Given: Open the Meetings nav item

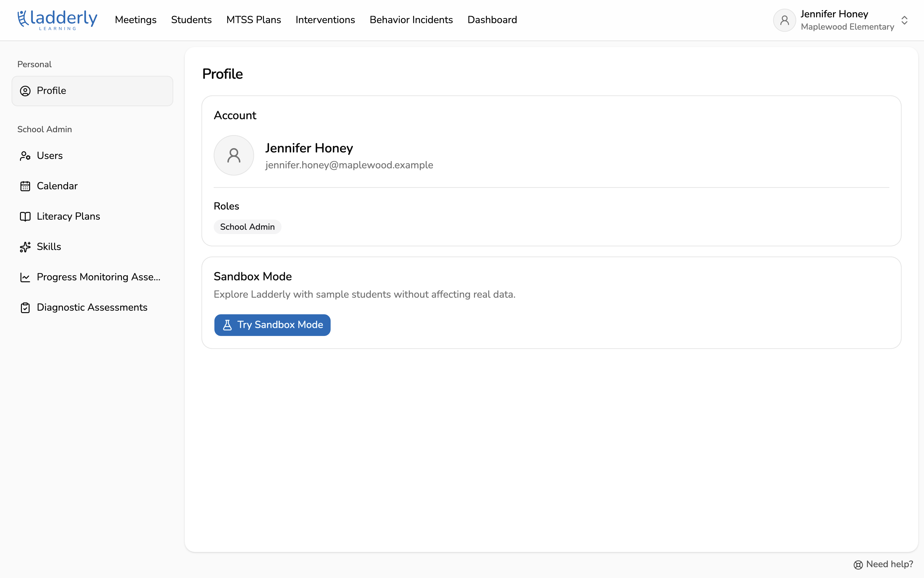Looking at the screenshot, I should tap(135, 20).
